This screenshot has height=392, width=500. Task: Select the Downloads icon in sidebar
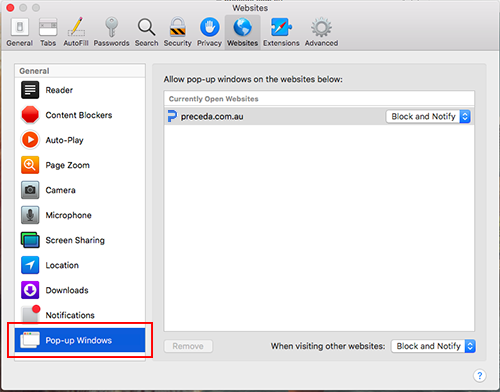coord(30,290)
